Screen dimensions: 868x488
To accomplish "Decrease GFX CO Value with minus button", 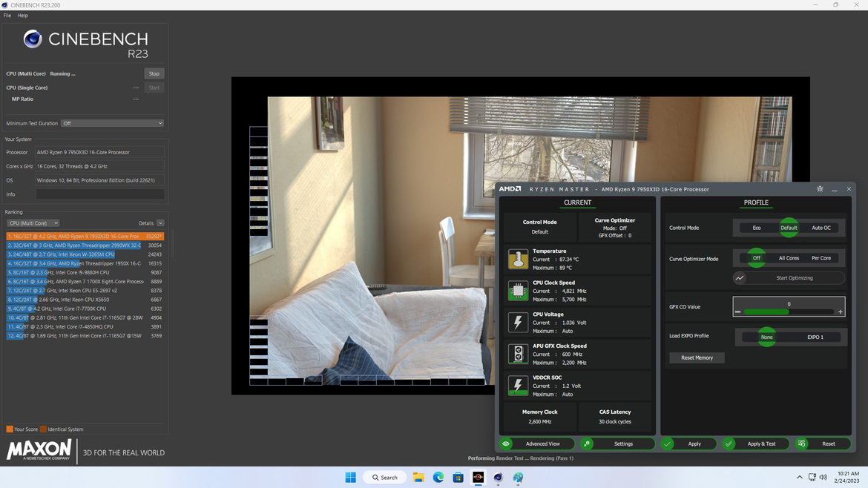I will coord(737,312).
